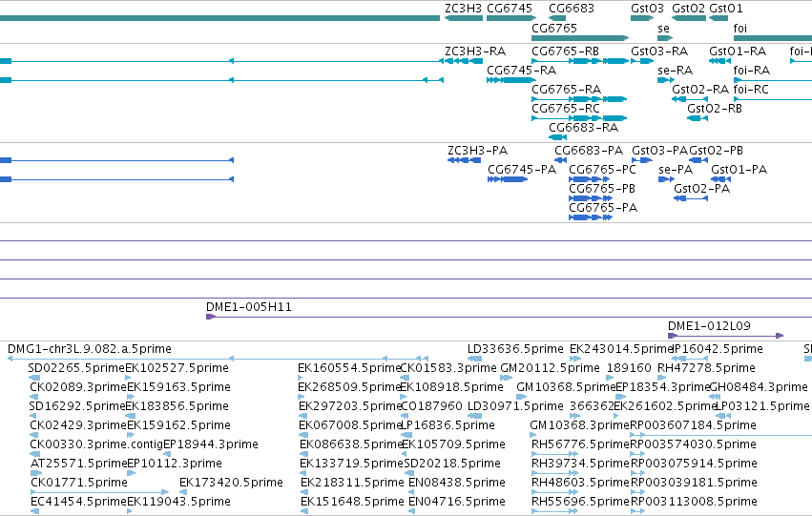
Task: Select transcript CG6765-RC
Action: [x=579, y=118]
